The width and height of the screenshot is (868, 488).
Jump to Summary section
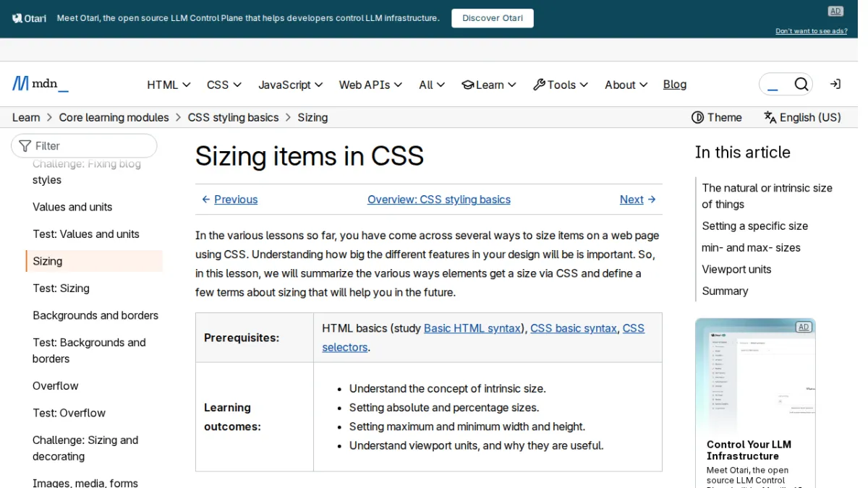725,291
